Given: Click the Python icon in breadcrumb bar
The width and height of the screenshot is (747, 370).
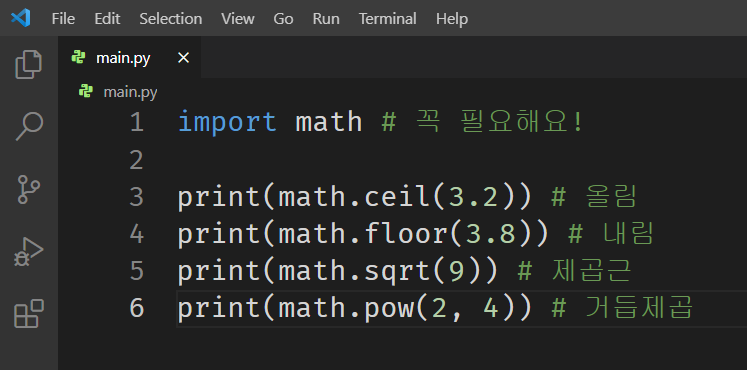Looking at the screenshot, I should pos(86,91).
